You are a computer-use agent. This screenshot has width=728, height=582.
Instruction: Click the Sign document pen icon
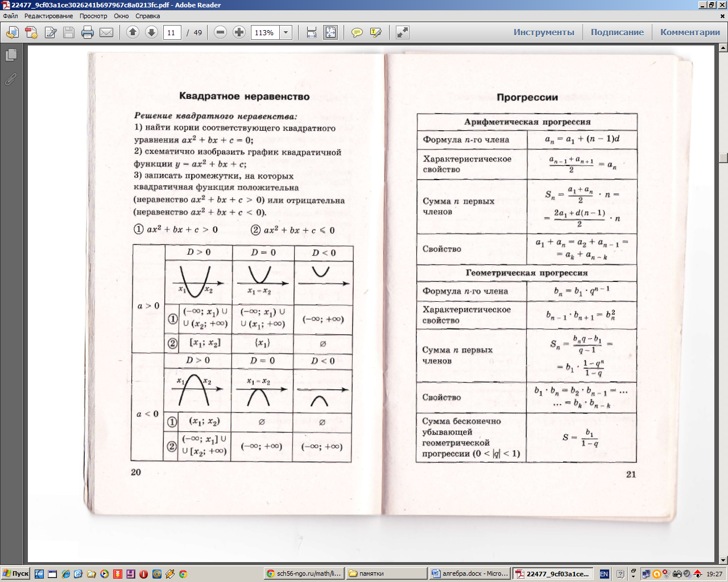click(x=51, y=32)
